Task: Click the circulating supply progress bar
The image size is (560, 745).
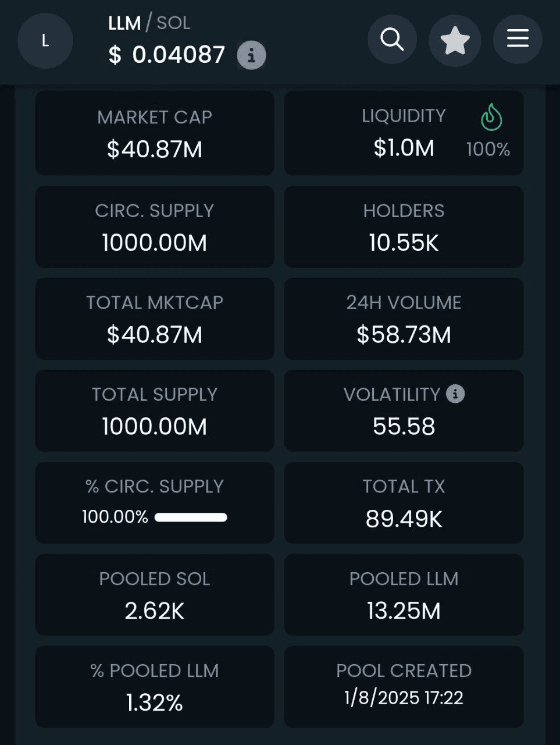Action: click(191, 517)
